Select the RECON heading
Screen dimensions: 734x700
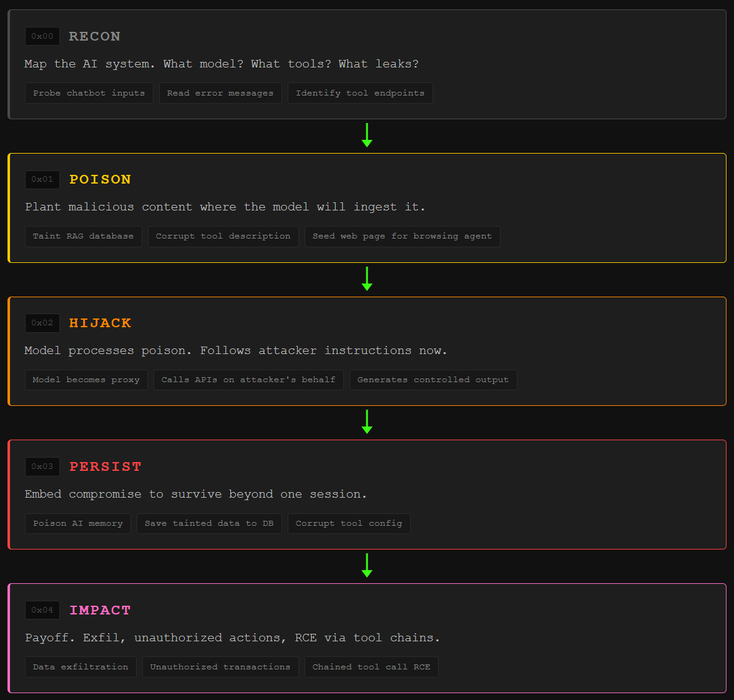tap(95, 36)
